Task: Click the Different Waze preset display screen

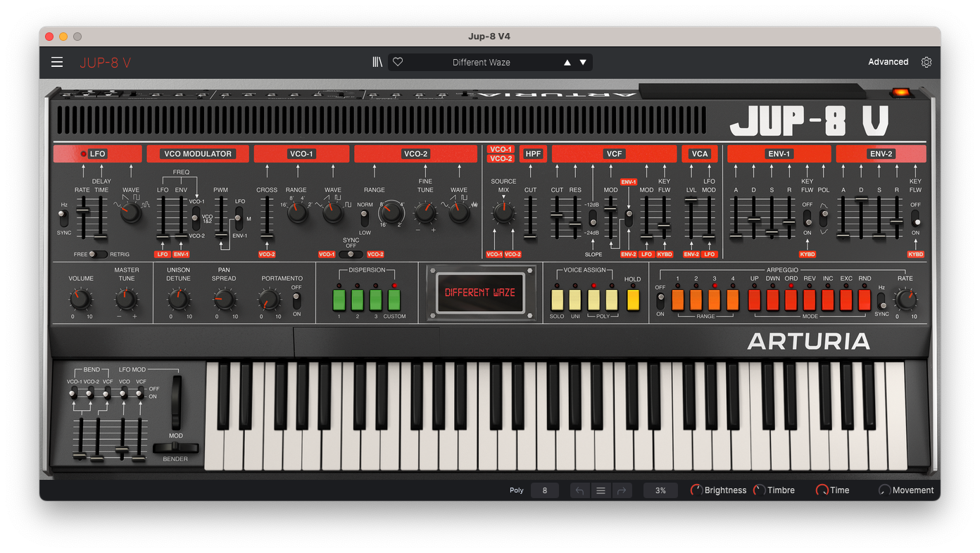Action: coord(480,293)
